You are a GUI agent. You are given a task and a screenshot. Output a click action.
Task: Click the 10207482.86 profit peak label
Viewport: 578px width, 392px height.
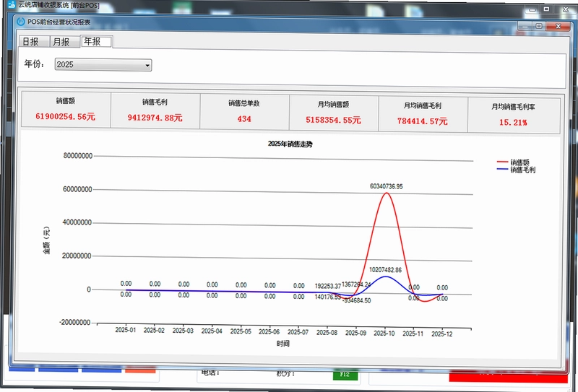click(x=385, y=270)
